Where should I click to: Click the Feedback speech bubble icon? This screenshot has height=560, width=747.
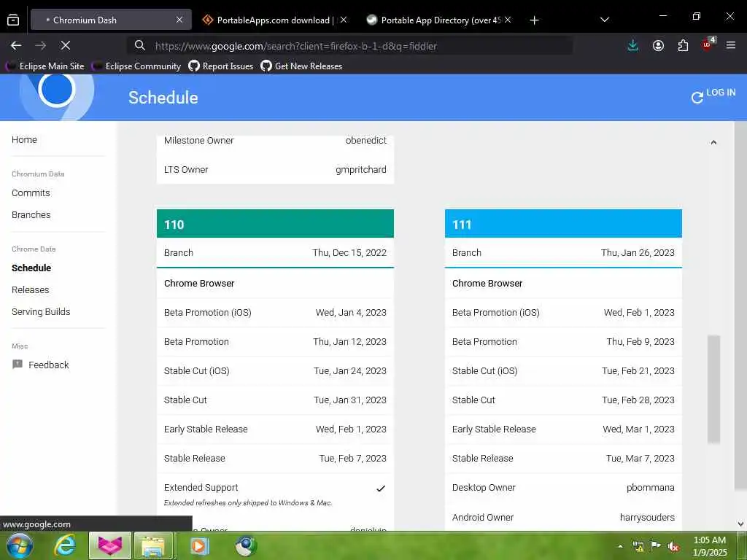[x=18, y=365]
